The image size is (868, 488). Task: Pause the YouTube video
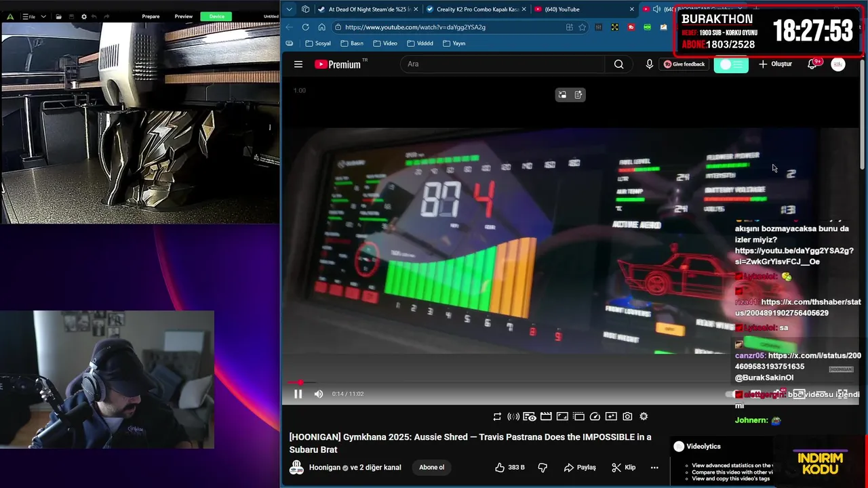[298, 394]
